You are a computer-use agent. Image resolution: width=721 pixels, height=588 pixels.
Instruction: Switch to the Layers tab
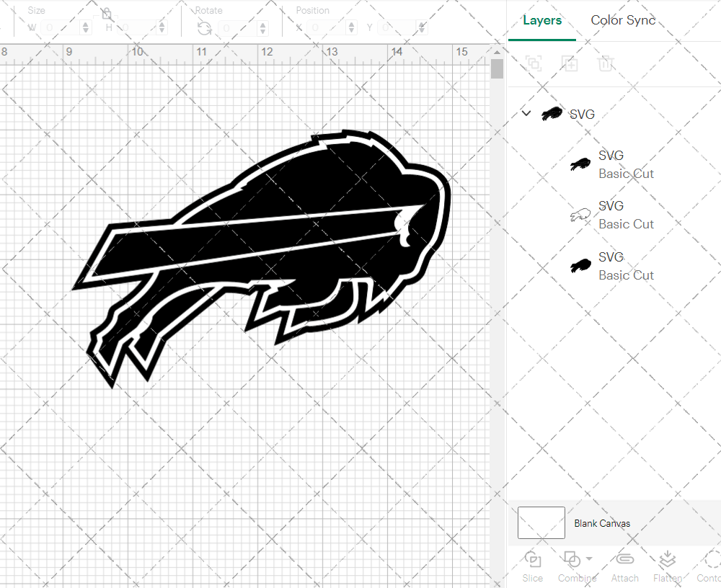(542, 20)
